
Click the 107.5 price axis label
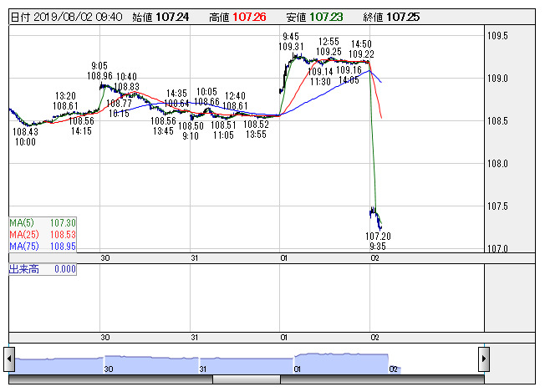coord(497,206)
